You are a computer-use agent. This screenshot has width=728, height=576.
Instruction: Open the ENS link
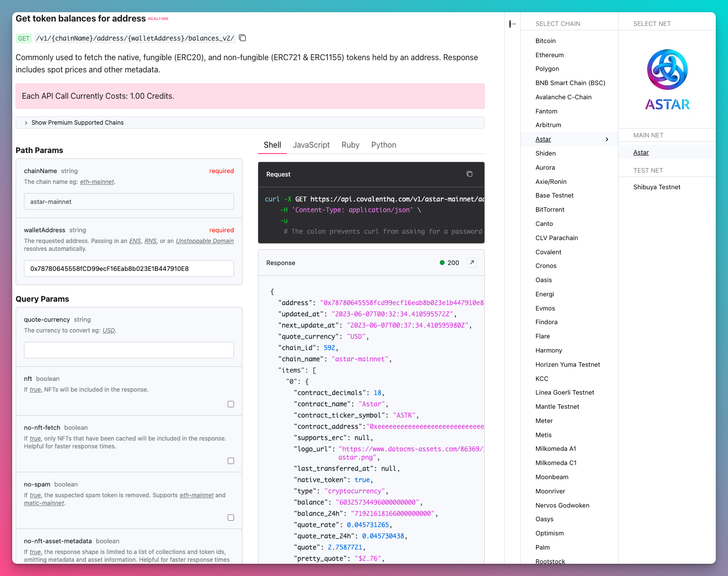(135, 241)
